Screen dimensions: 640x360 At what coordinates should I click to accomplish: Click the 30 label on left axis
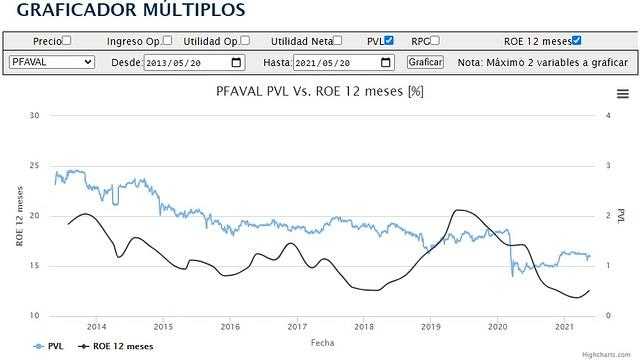[x=34, y=116]
